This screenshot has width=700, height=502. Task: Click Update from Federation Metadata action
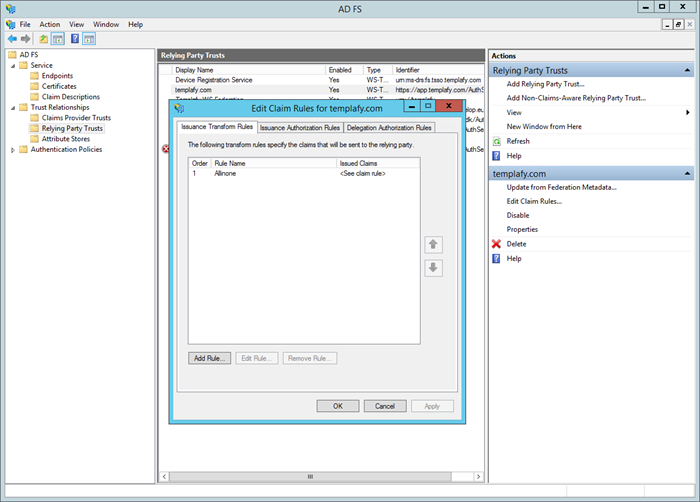coord(561,187)
